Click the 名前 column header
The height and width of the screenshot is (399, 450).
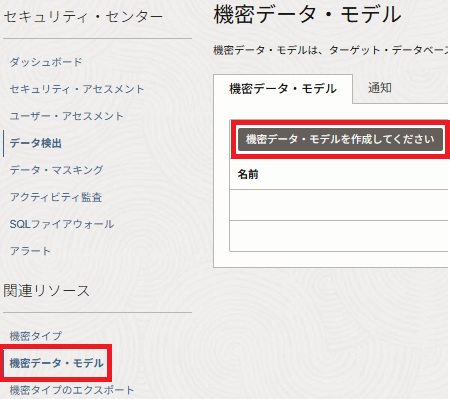(248, 174)
